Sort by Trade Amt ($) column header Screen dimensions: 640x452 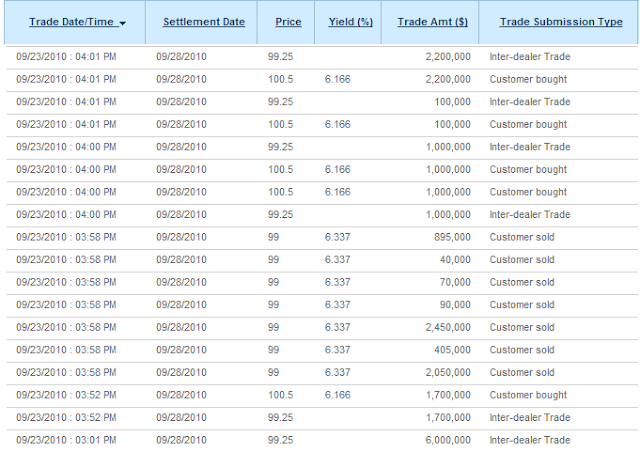(433, 22)
